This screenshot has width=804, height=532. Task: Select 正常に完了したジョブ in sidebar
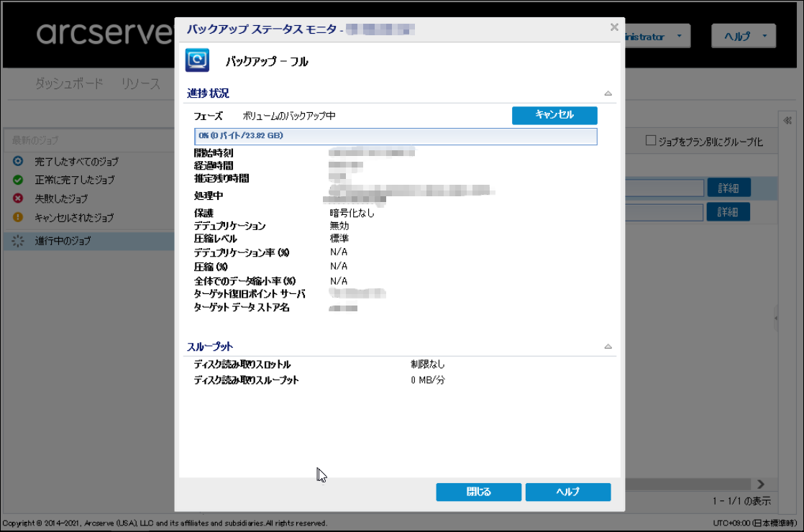[x=88, y=180]
